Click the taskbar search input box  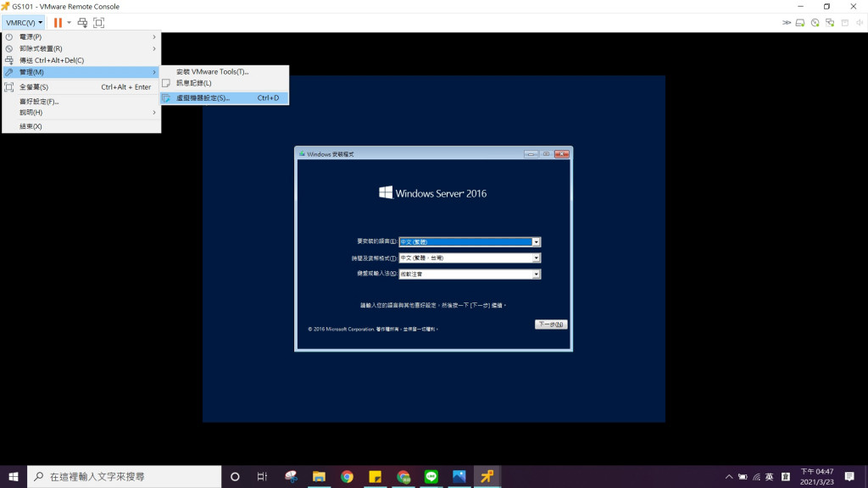click(124, 476)
